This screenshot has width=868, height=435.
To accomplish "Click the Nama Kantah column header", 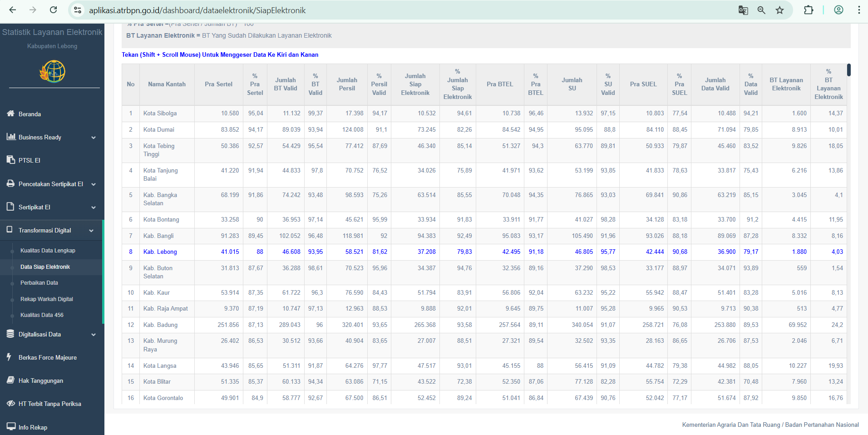I will (167, 84).
